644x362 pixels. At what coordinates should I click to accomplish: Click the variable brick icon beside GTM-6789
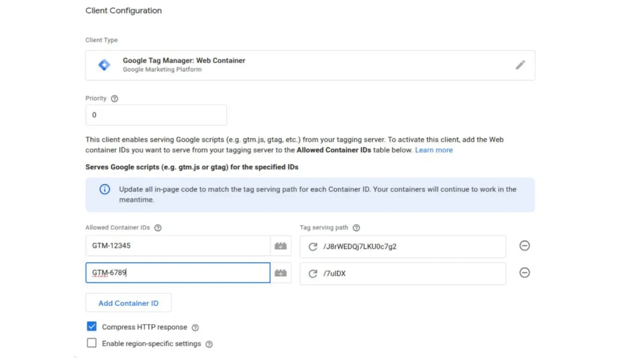tap(281, 273)
